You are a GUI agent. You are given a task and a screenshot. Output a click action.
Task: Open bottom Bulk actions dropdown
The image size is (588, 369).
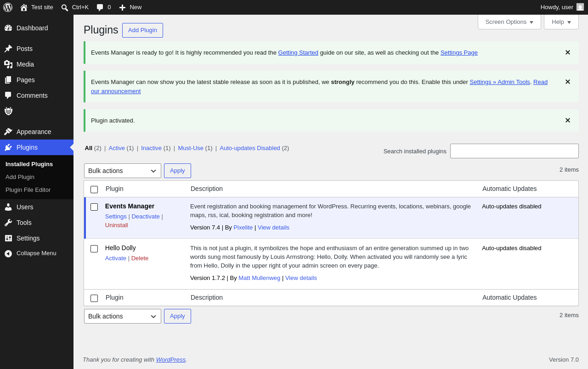(x=123, y=316)
